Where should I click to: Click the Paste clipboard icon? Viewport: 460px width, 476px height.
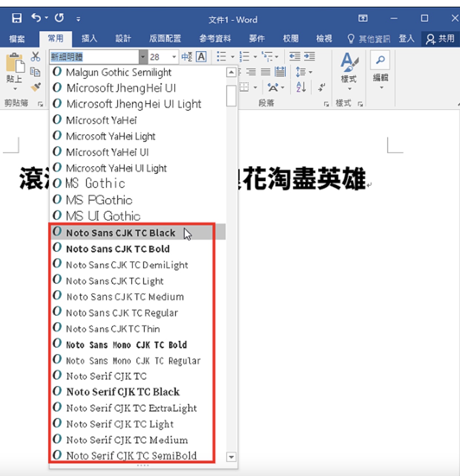coord(14,63)
